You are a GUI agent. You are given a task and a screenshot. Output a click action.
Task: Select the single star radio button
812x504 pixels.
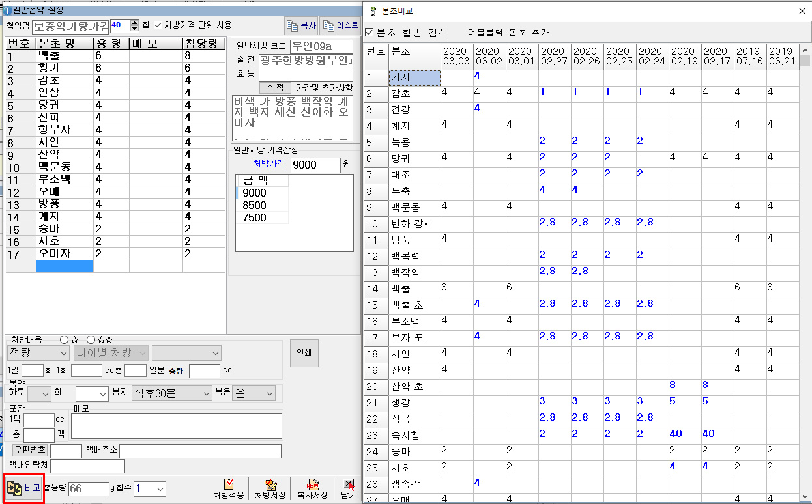(x=64, y=339)
